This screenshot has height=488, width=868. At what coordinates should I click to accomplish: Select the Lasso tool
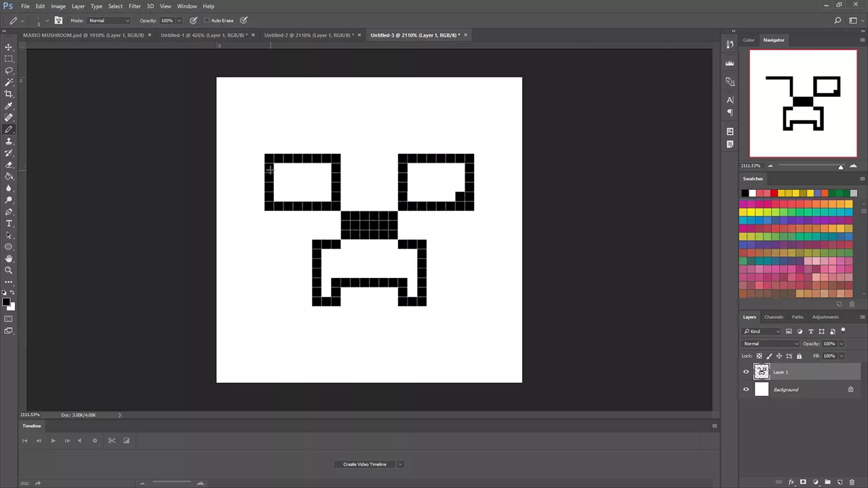pos(9,70)
